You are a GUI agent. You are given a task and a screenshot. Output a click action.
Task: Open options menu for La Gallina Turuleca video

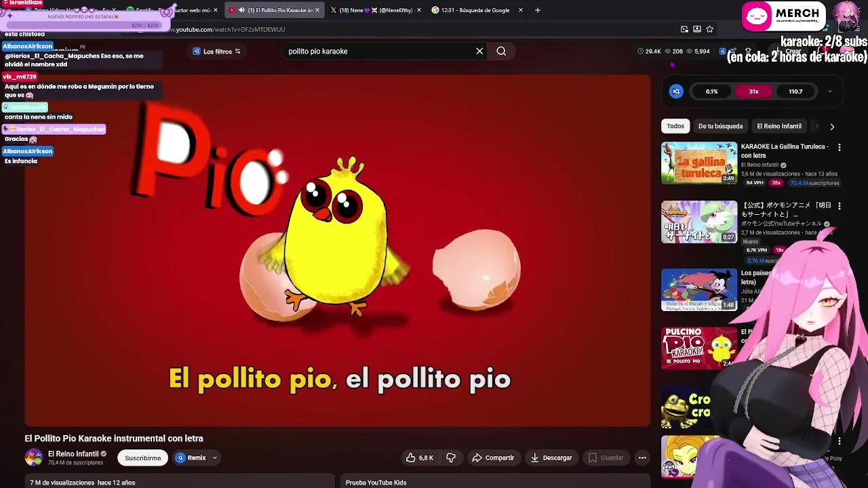coord(840,147)
